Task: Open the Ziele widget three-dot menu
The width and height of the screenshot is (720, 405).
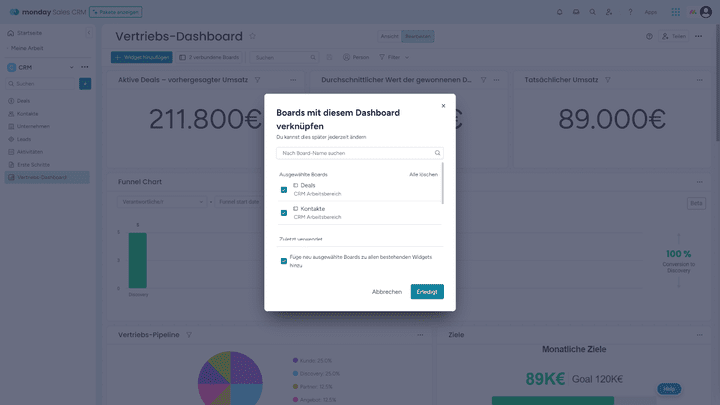Action: tap(699, 335)
